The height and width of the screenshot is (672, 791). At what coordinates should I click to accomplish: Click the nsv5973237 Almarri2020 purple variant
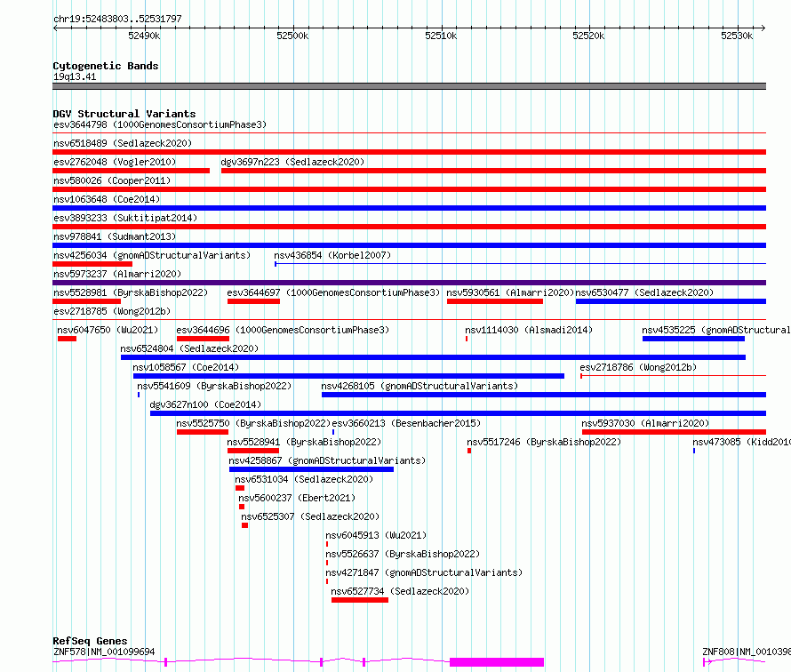coord(409,283)
